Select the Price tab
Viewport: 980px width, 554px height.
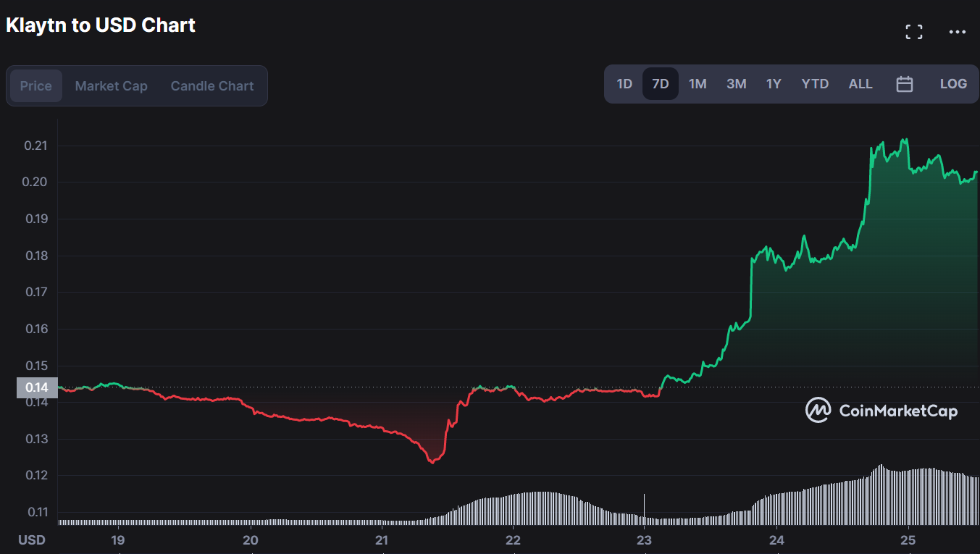pos(35,85)
